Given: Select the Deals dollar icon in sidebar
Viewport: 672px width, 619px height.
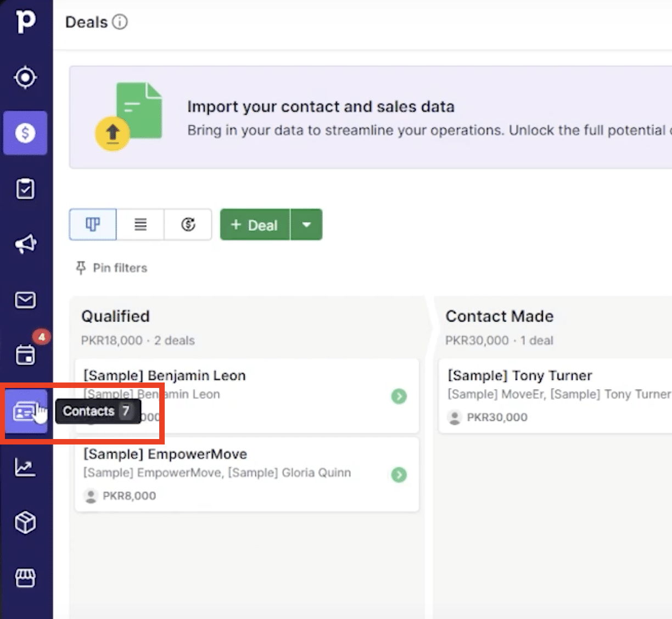Looking at the screenshot, I should (x=25, y=133).
